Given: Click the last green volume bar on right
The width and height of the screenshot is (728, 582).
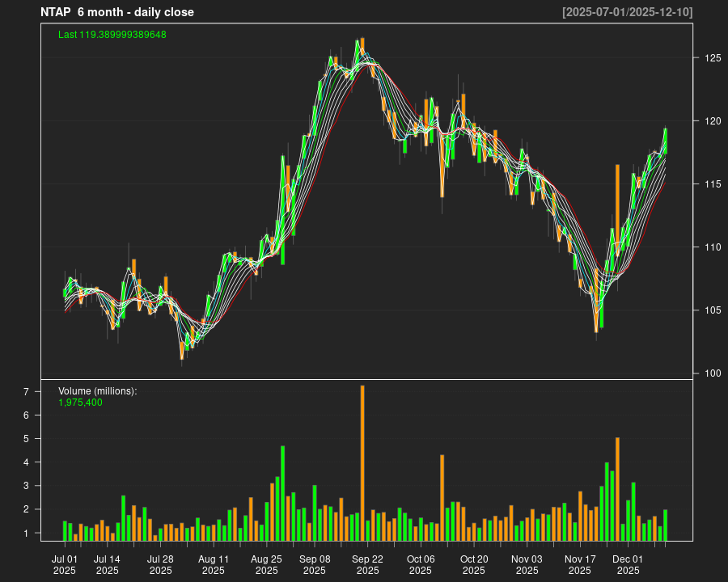Looking at the screenshot, I should [x=665, y=525].
